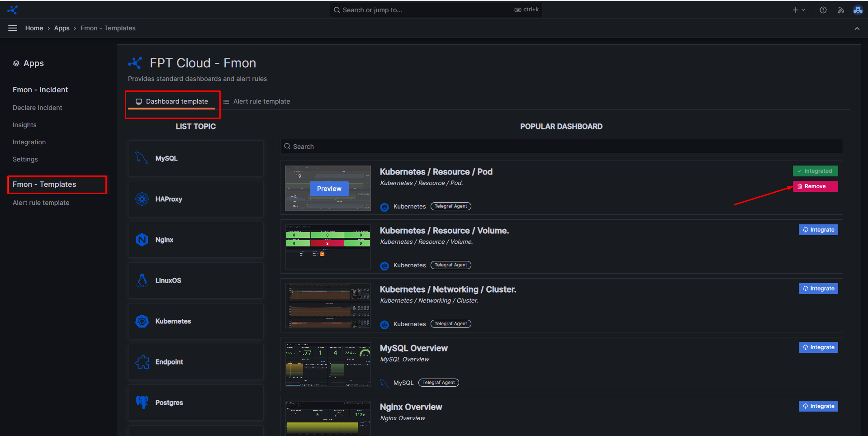Remove the Kubernetes Resource Pod dashboard
The height and width of the screenshot is (436, 868).
pyautogui.click(x=815, y=186)
